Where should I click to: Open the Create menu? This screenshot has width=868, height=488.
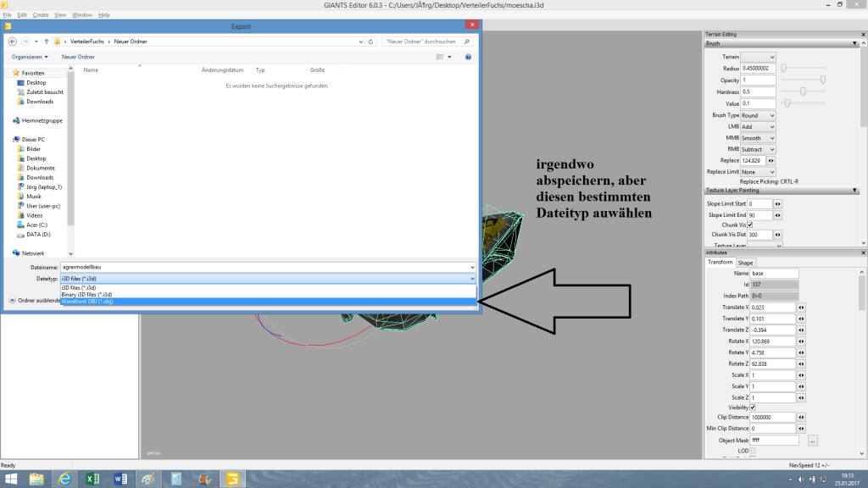[41, 15]
